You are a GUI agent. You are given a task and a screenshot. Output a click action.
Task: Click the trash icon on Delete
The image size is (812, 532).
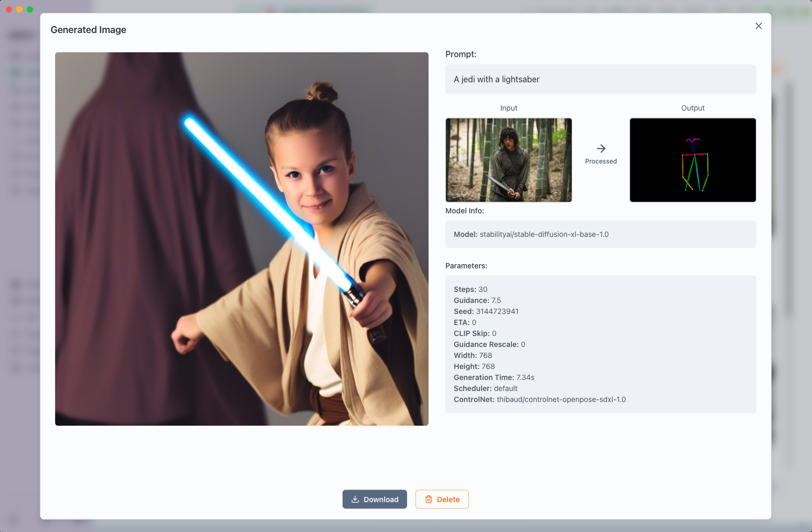(x=429, y=500)
